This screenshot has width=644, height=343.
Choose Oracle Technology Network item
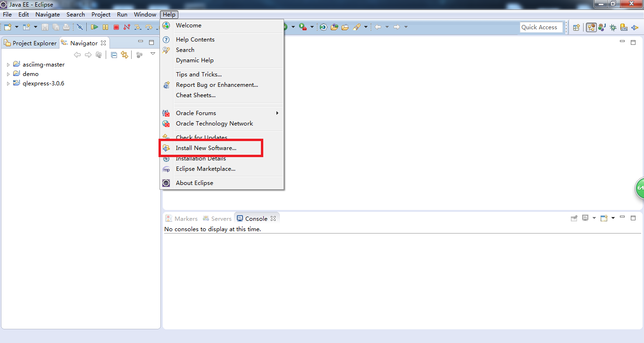222,124
